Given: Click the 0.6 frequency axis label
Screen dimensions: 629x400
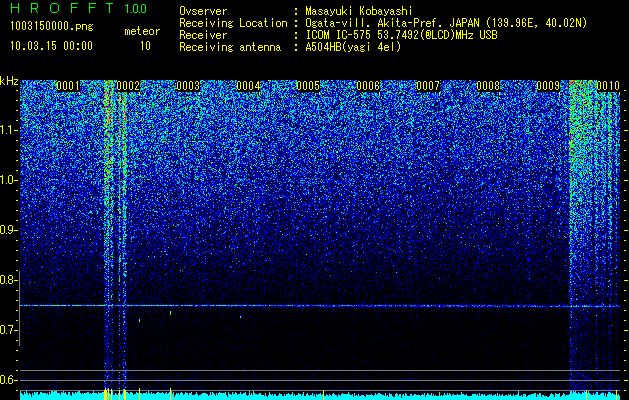Looking at the screenshot, I should pyautogui.click(x=7, y=380).
